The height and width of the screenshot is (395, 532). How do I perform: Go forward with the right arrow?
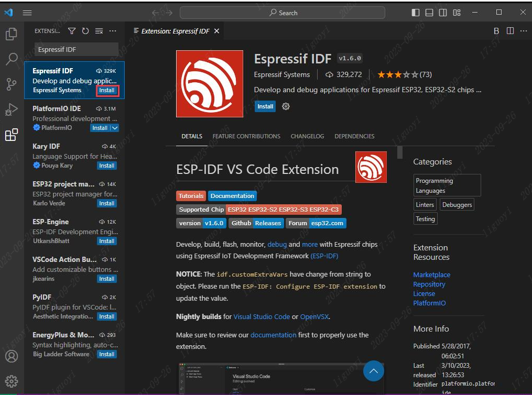[169, 13]
